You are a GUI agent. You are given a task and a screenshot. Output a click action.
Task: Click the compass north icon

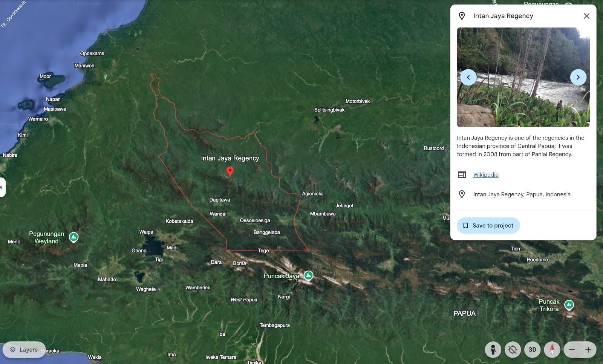coord(552,350)
